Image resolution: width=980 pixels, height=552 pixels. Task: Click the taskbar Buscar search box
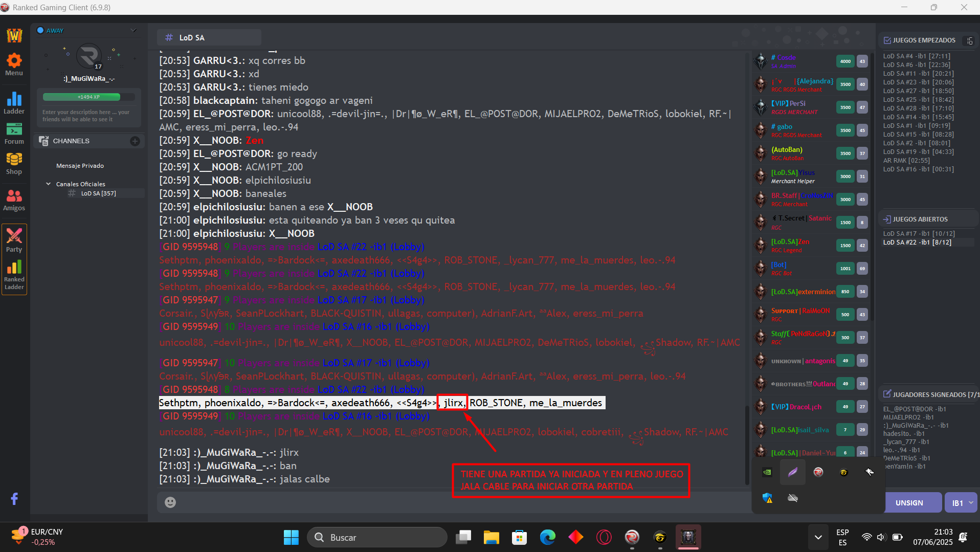click(x=377, y=537)
